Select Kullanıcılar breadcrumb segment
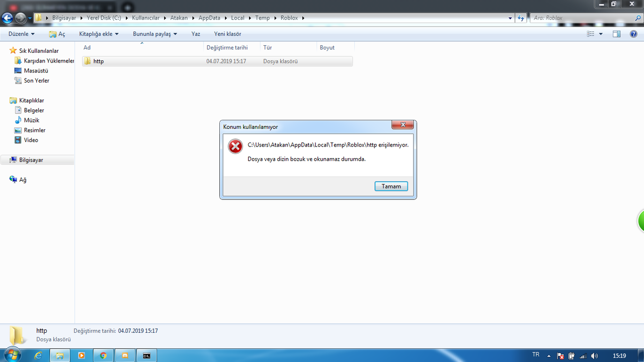644x362 pixels. tap(145, 18)
